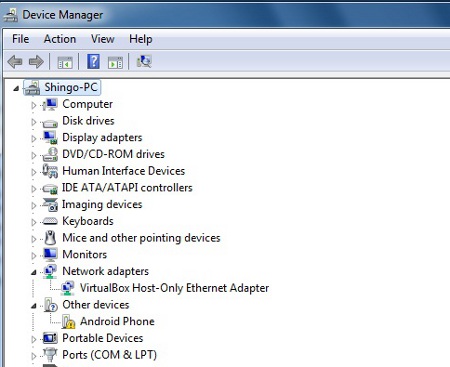Screen dimensions: 450x367
Task: Select the Ports (COM & LPT) label
Action: click(109, 355)
